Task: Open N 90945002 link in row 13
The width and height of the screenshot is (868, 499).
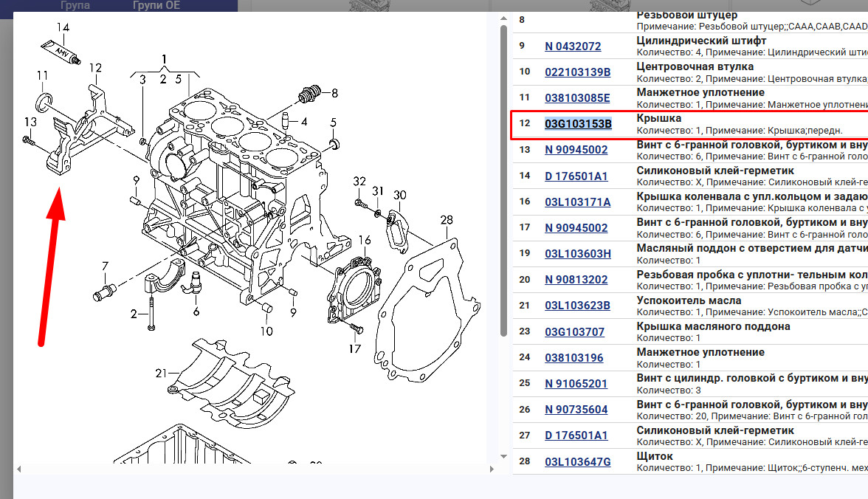Action: click(x=576, y=150)
